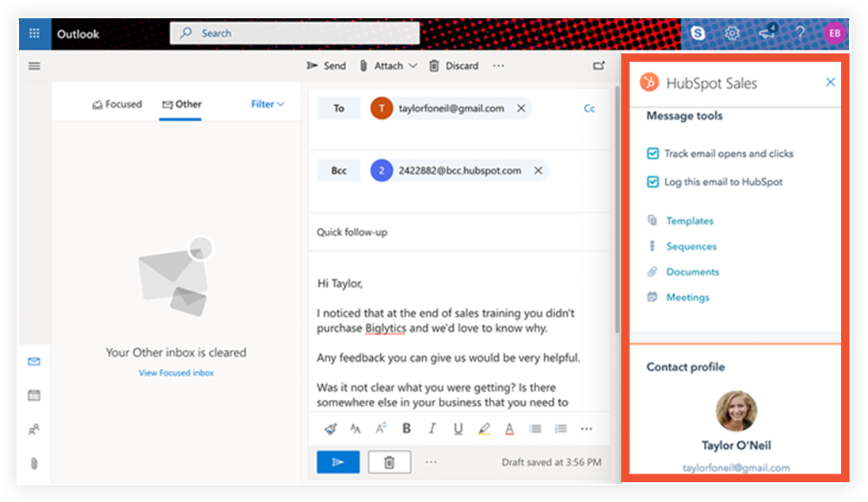Click inside the Outlook search field

tap(295, 33)
